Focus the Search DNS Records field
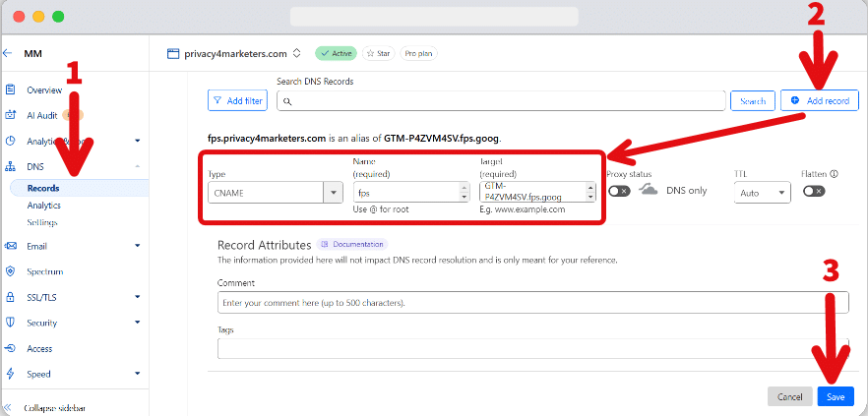The image size is (868, 416). click(x=501, y=100)
